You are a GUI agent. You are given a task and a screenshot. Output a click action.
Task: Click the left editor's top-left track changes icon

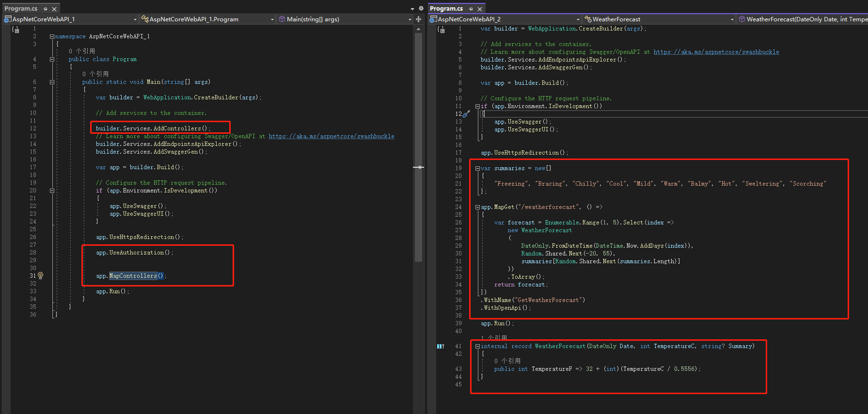16,30
